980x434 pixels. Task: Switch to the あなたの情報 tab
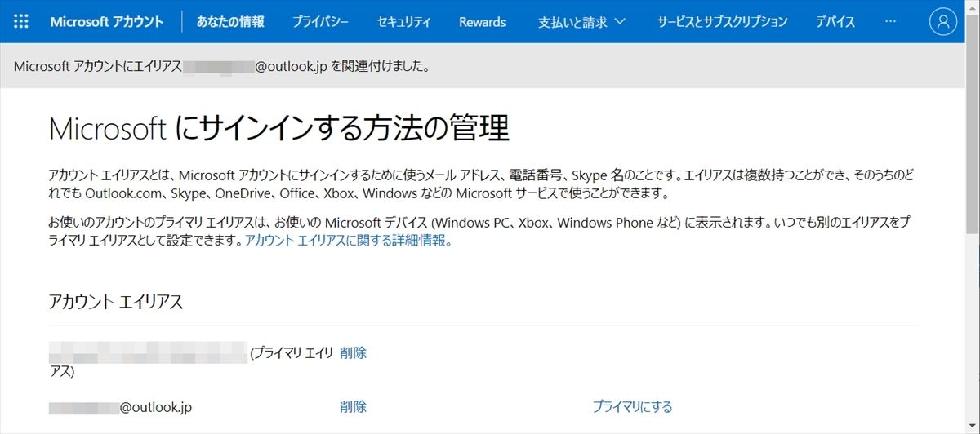(x=230, y=22)
